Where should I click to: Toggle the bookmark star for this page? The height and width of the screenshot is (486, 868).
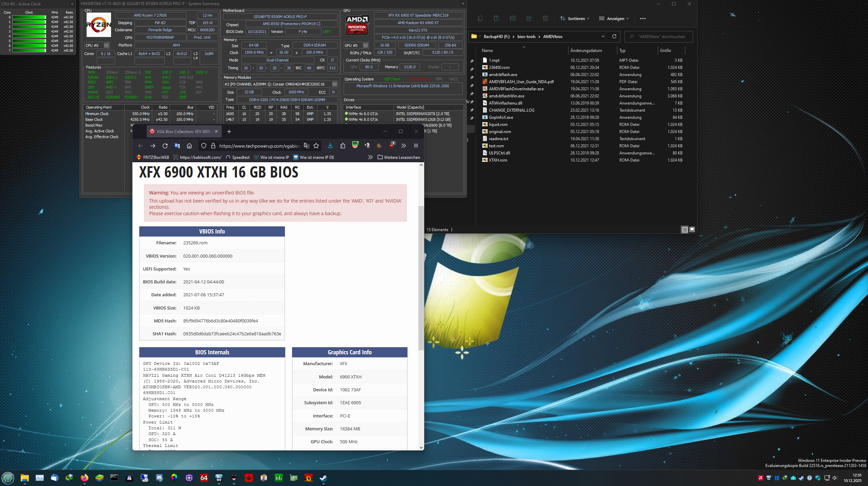click(316, 146)
